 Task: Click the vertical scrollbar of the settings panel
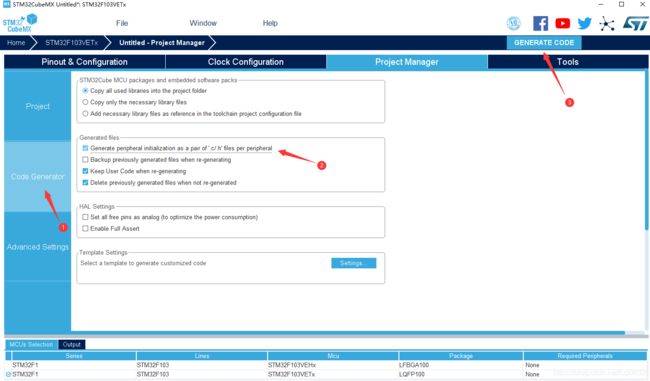(646, 150)
